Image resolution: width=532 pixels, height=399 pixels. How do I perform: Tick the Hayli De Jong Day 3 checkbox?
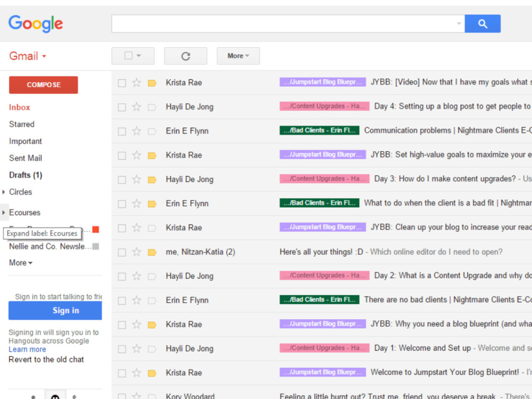point(122,180)
